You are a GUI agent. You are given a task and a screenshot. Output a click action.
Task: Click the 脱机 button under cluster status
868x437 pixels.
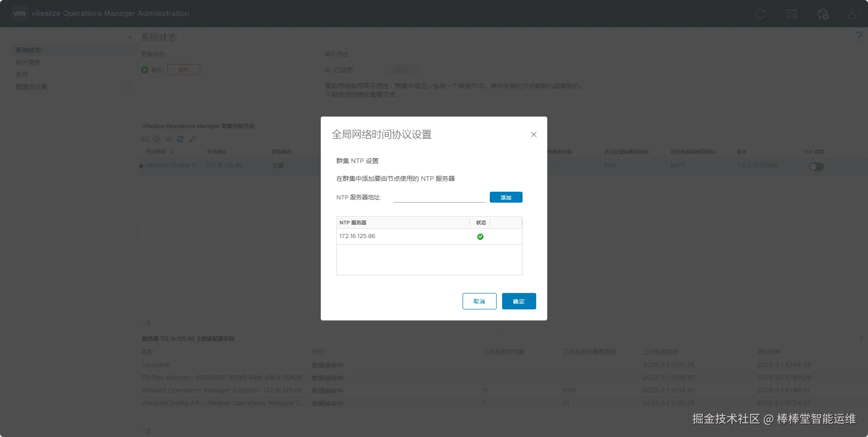point(184,70)
